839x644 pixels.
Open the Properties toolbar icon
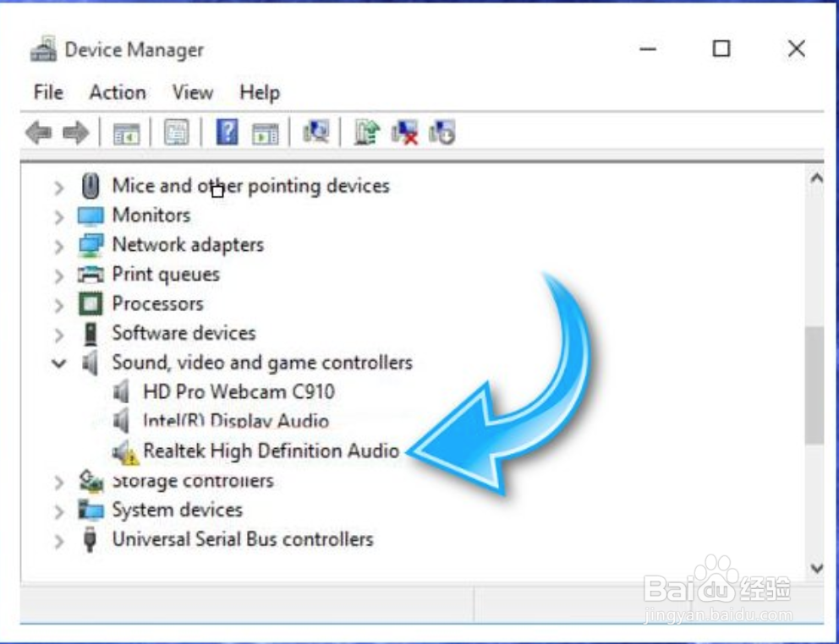click(177, 132)
